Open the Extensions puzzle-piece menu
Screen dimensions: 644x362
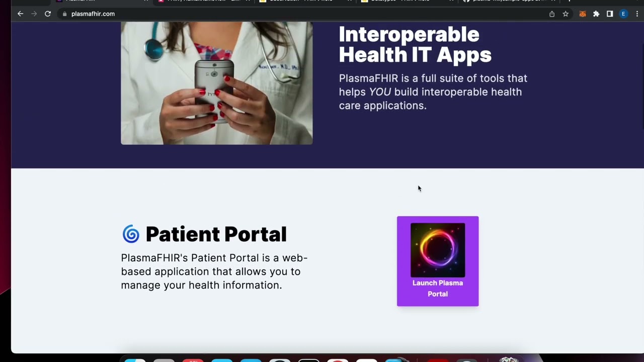(596, 14)
